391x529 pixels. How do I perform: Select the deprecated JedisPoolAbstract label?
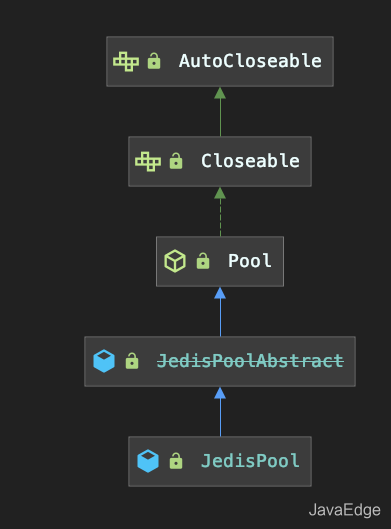pyautogui.click(x=250, y=361)
